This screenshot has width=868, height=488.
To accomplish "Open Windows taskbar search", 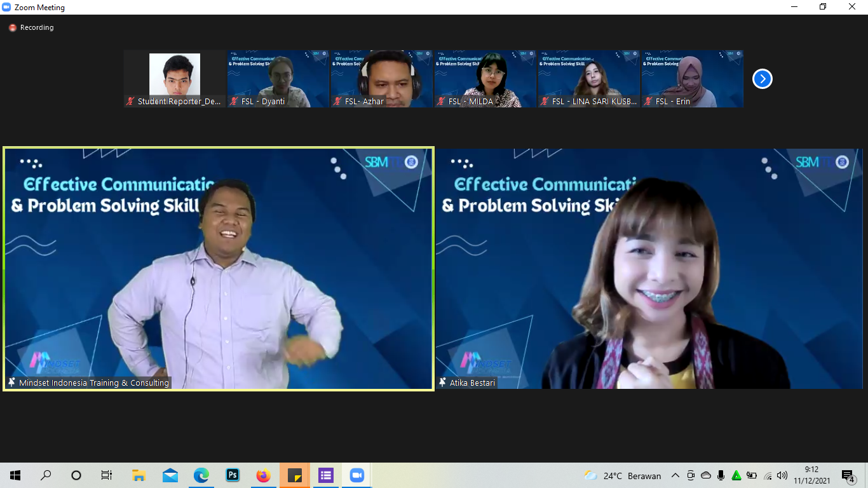I will [46, 475].
